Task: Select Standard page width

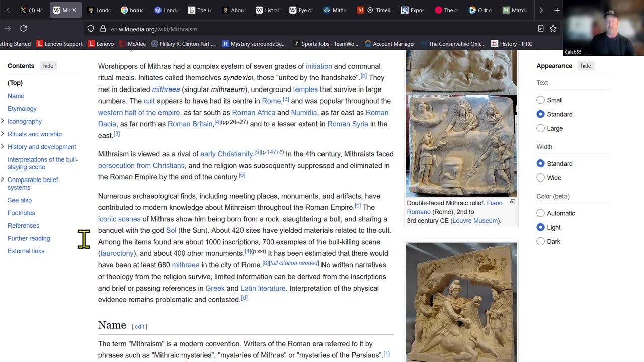Action: (540, 164)
